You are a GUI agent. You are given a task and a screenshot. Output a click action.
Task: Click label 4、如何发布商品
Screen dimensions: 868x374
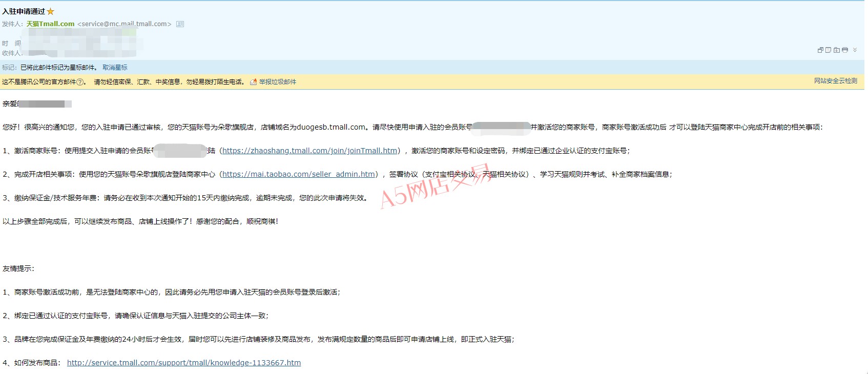click(32, 363)
